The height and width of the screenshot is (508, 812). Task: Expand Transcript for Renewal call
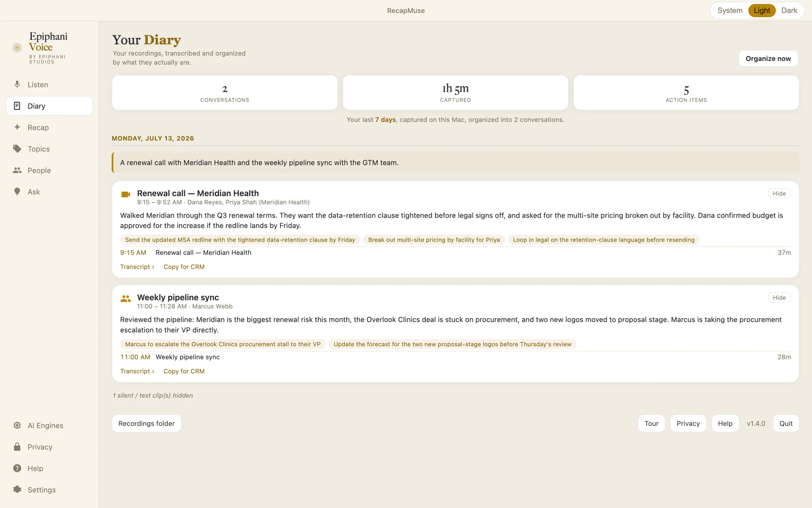137,267
